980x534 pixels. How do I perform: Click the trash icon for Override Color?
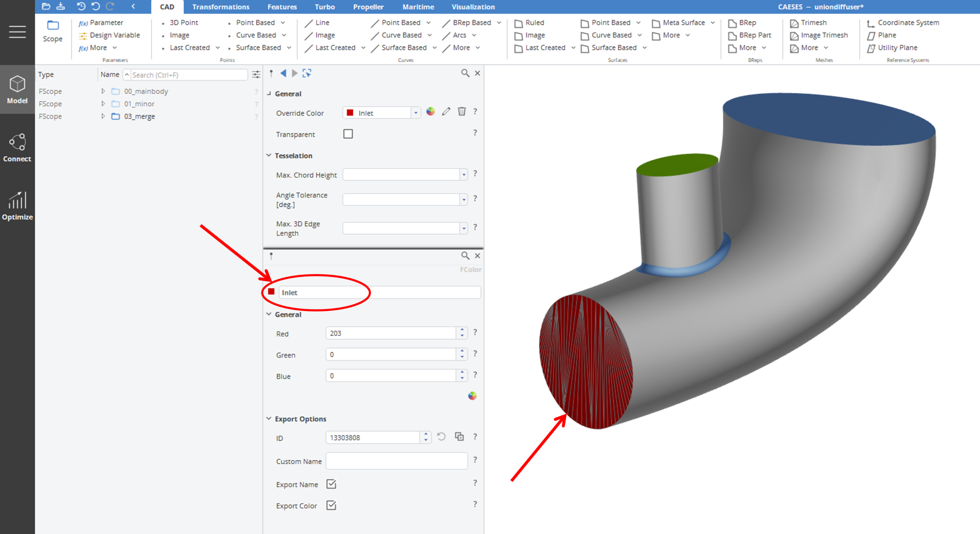tap(462, 111)
